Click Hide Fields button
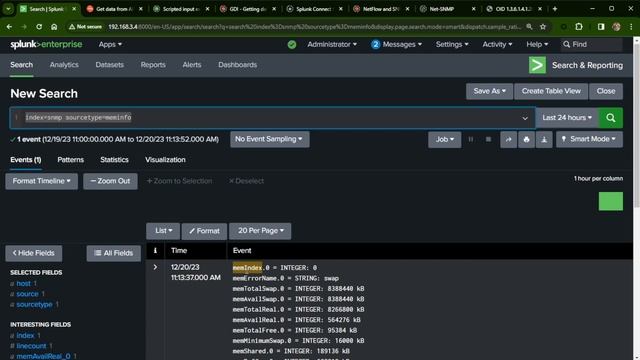The image size is (640, 360). coord(33,253)
